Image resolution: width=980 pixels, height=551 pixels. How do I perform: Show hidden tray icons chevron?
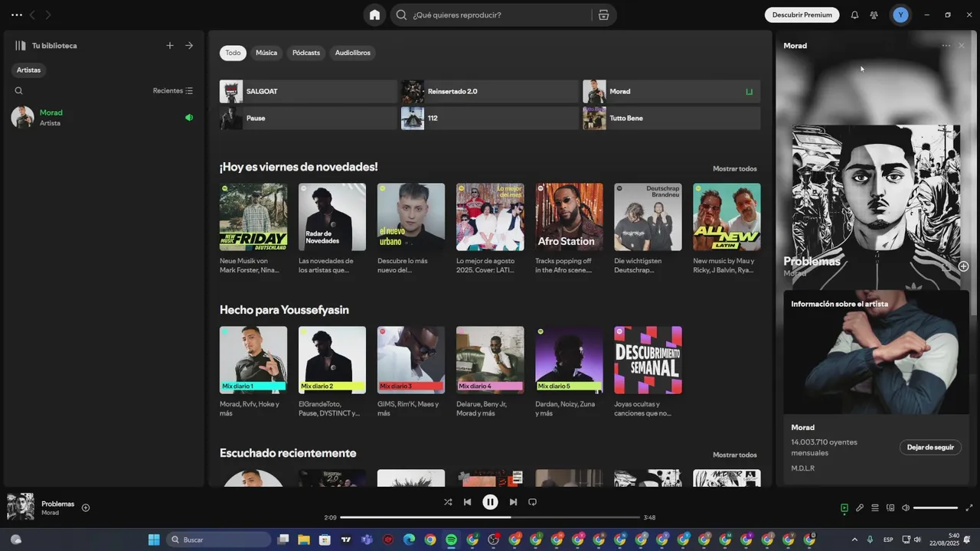click(x=854, y=540)
